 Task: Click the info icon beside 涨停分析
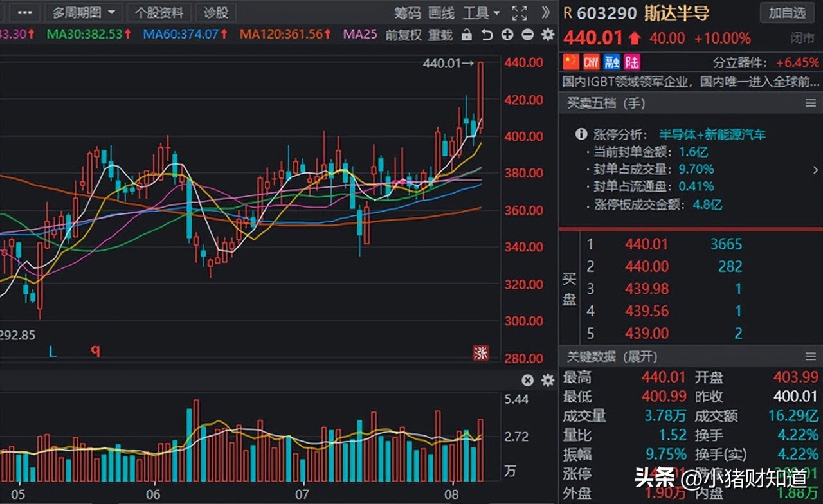point(581,134)
